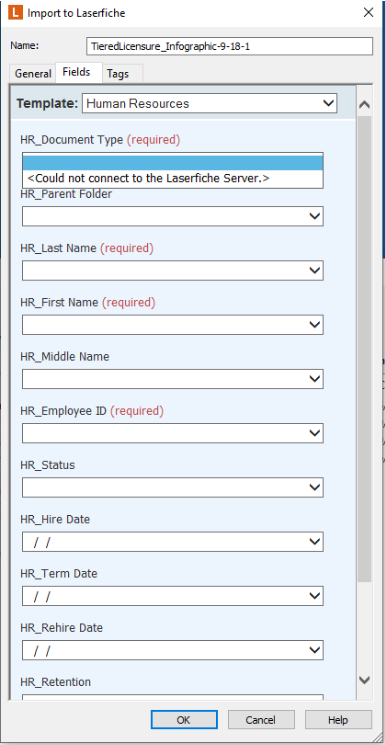Viewport: 385px width, 745px height.
Task: Click the HR_Retention label
Action: (55, 682)
